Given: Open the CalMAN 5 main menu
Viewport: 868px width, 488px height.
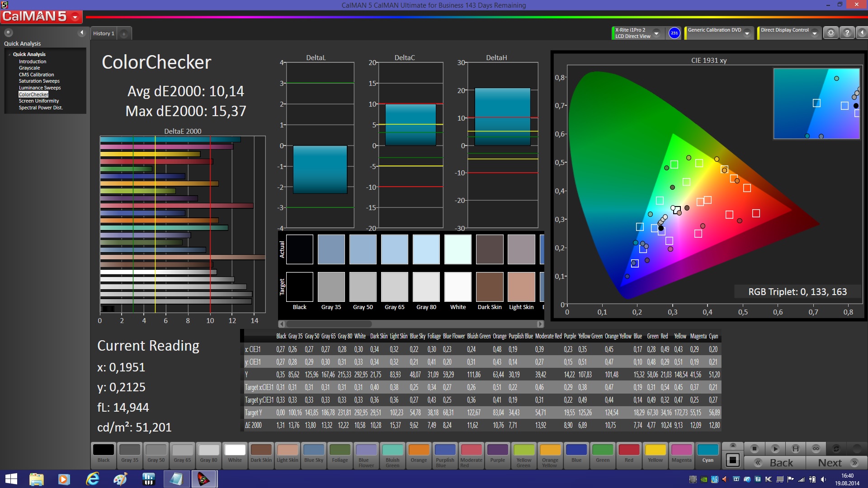Looking at the screenshot, I should point(75,17).
